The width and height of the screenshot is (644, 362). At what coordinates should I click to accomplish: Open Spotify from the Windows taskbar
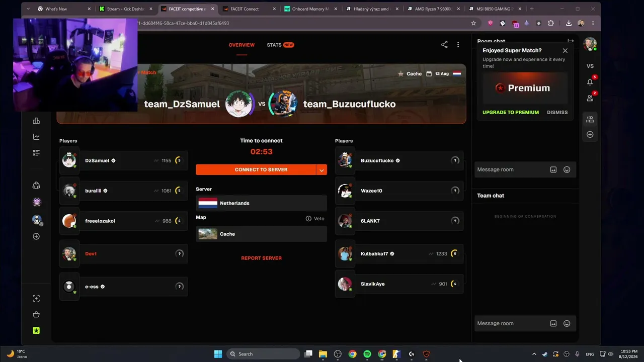point(367,354)
